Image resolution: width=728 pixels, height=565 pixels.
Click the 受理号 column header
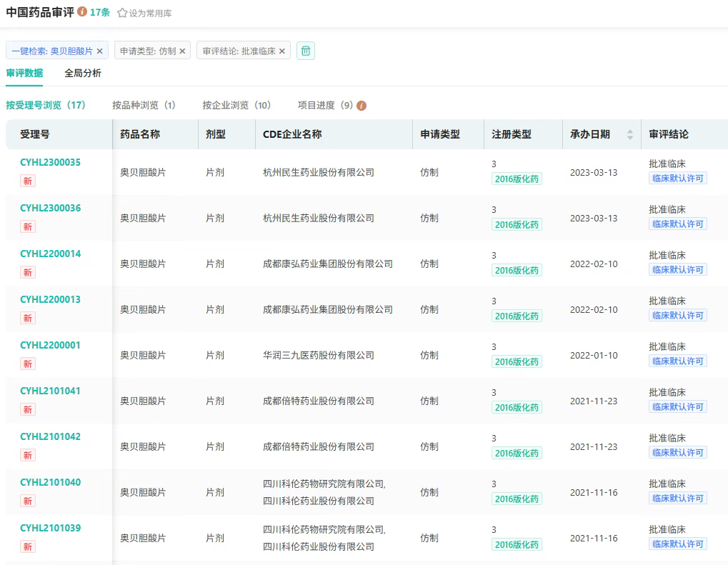click(35, 134)
